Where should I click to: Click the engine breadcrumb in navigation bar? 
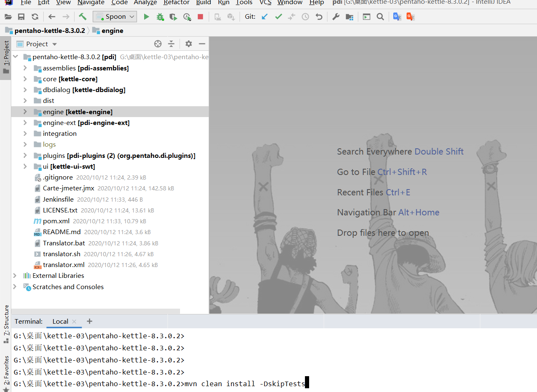click(x=108, y=30)
